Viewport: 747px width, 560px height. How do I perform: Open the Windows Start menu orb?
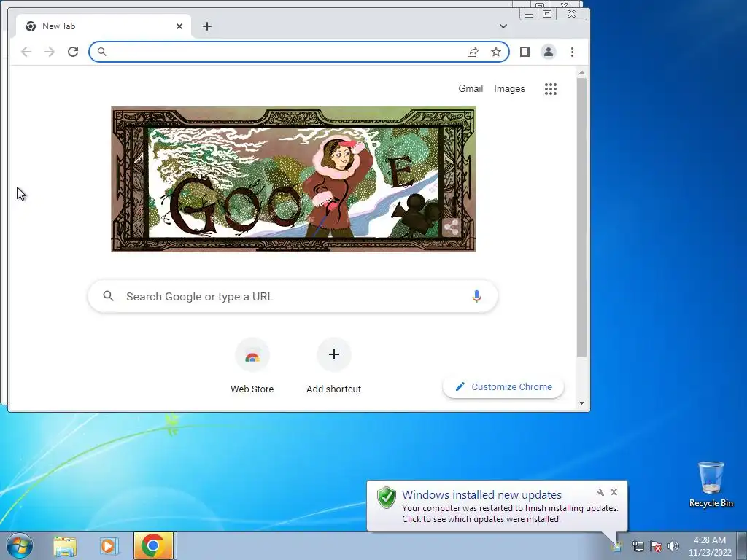(x=19, y=545)
